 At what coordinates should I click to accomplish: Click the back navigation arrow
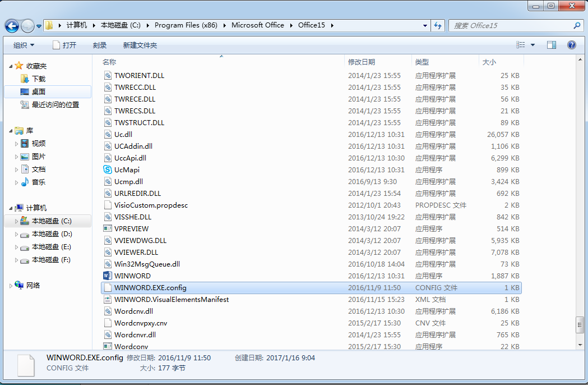pyautogui.click(x=12, y=26)
